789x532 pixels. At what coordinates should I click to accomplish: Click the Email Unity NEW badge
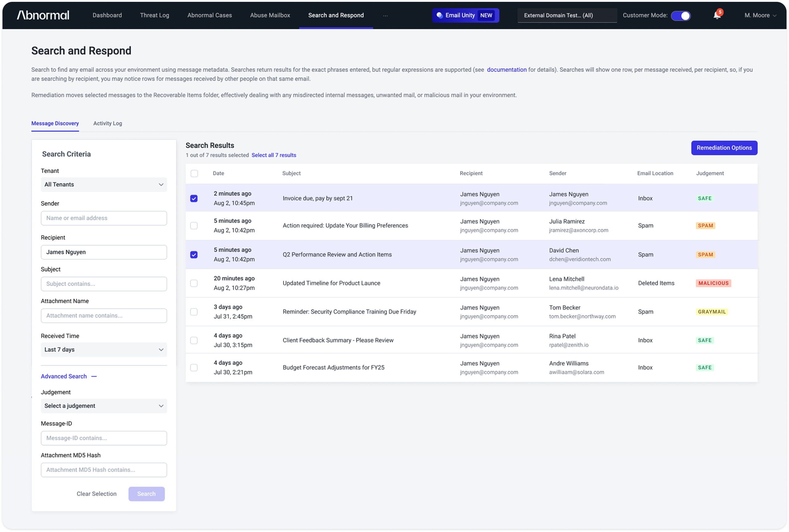click(x=465, y=15)
